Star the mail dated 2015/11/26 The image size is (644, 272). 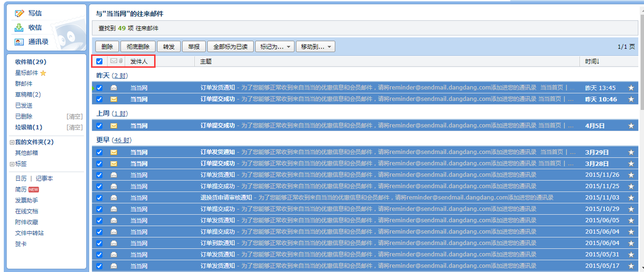pyautogui.click(x=631, y=175)
